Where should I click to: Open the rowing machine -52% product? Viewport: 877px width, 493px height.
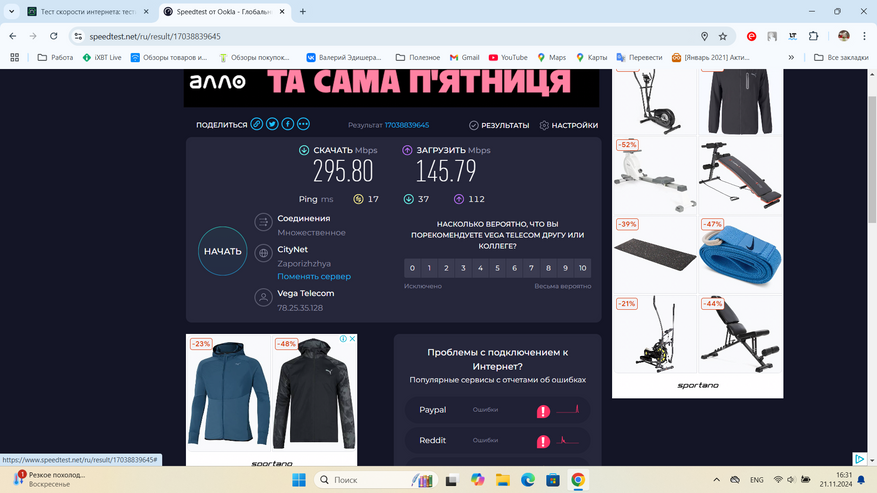coord(654,175)
